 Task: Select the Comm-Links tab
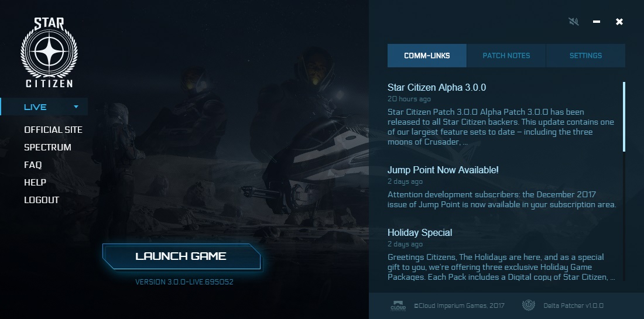tap(427, 56)
